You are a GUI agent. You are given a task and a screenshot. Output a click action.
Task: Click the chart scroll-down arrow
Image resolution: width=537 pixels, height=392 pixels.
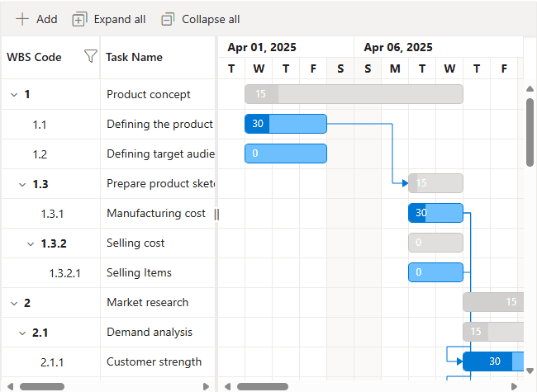click(530, 371)
